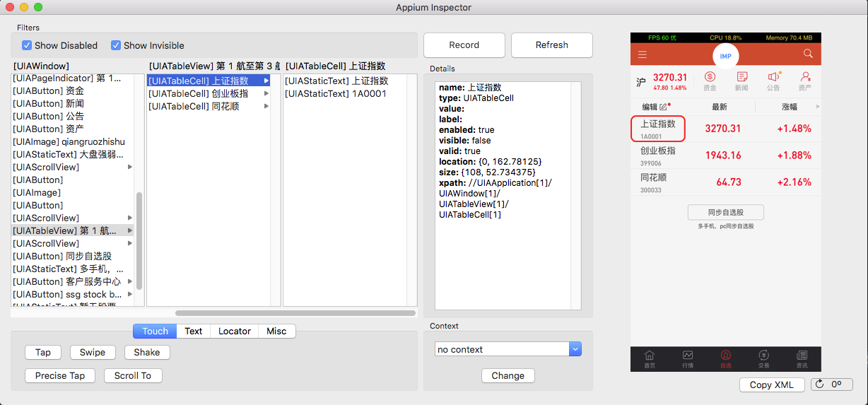Click the Tap button
868x405 pixels.
click(43, 352)
